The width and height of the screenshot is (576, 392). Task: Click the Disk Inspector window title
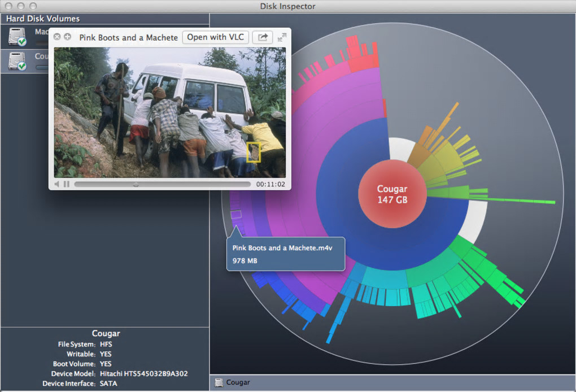click(287, 6)
